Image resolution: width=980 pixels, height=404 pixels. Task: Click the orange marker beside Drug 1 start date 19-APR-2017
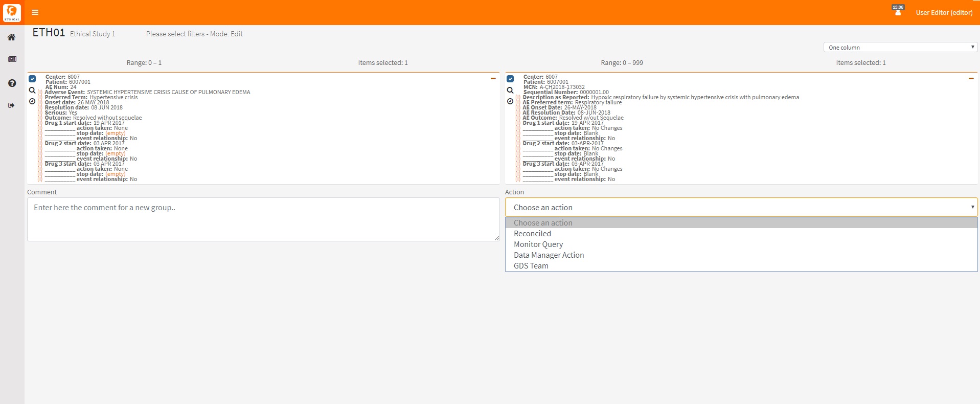[x=518, y=123]
